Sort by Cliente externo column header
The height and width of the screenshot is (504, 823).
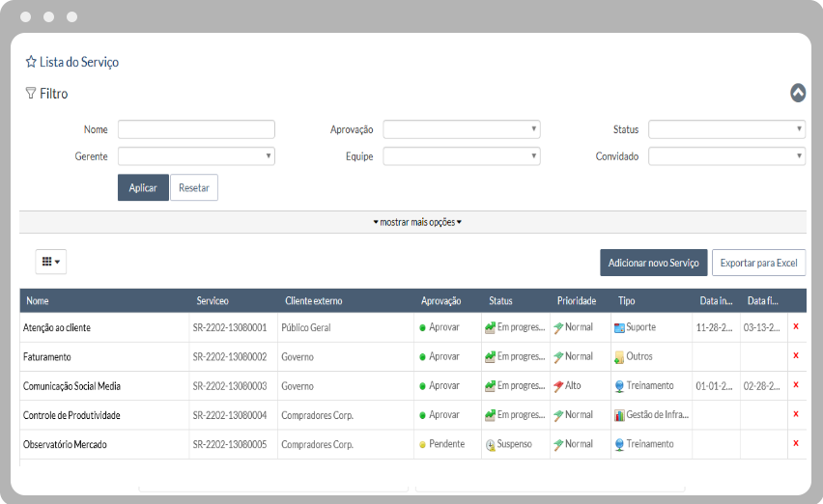coord(314,301)
